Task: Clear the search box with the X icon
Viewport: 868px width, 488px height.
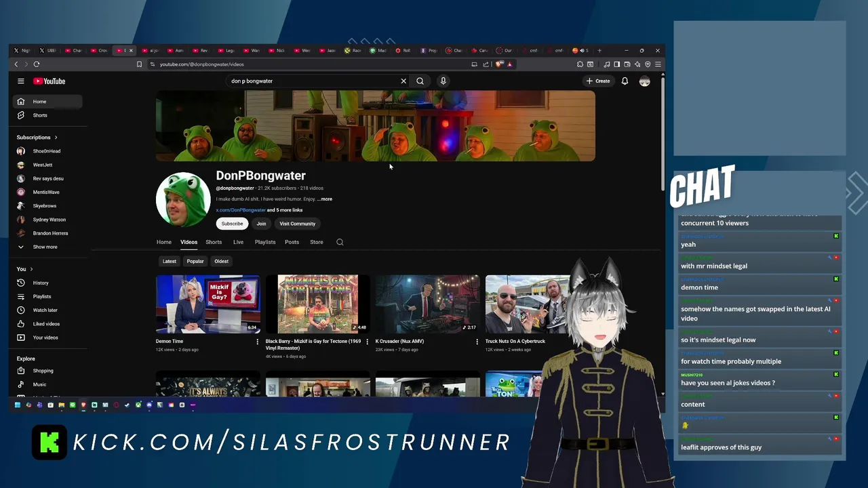Action: coord(403,81)
